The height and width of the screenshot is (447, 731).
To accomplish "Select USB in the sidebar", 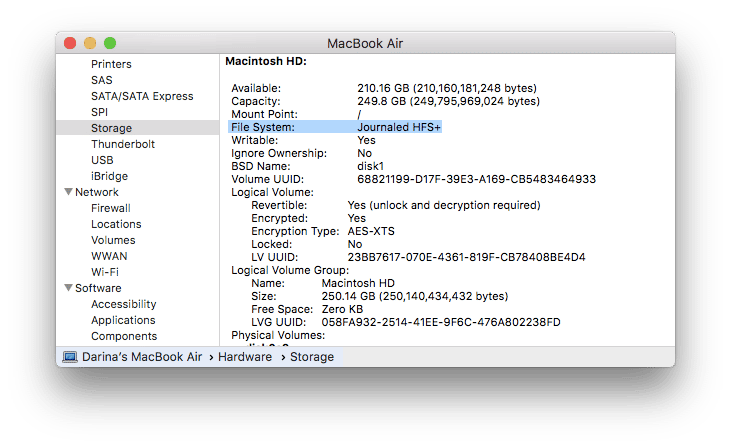I will 102,160.
